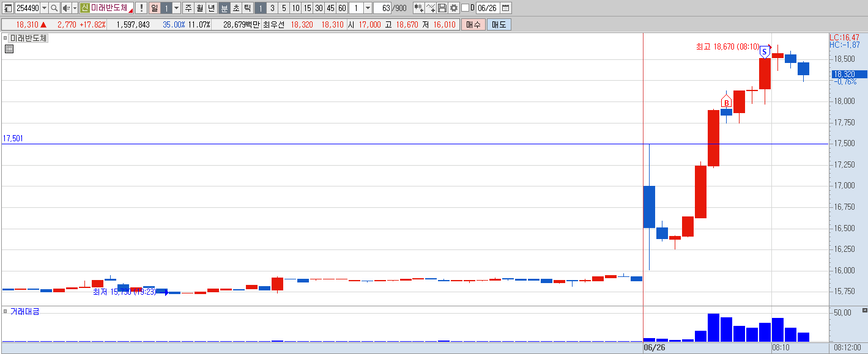868x354 pixels.
Task: Click the exclamation info icon
Action: [141, 8]
